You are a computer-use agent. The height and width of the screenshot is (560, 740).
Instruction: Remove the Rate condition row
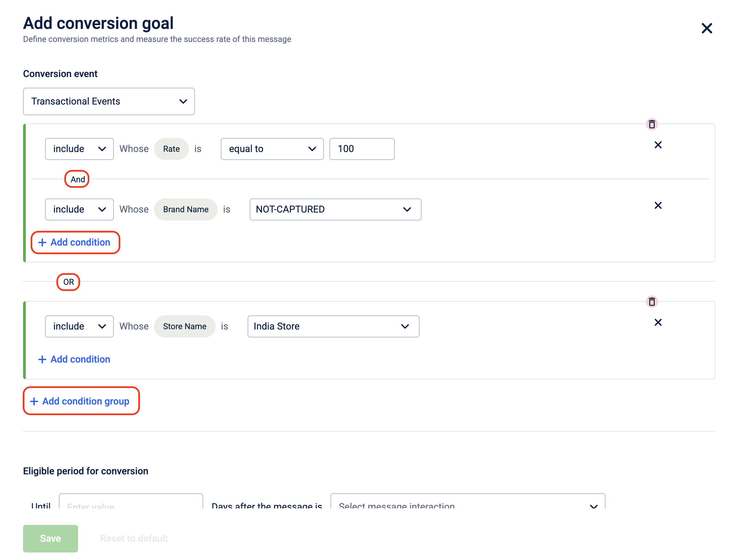pos(658,145)
